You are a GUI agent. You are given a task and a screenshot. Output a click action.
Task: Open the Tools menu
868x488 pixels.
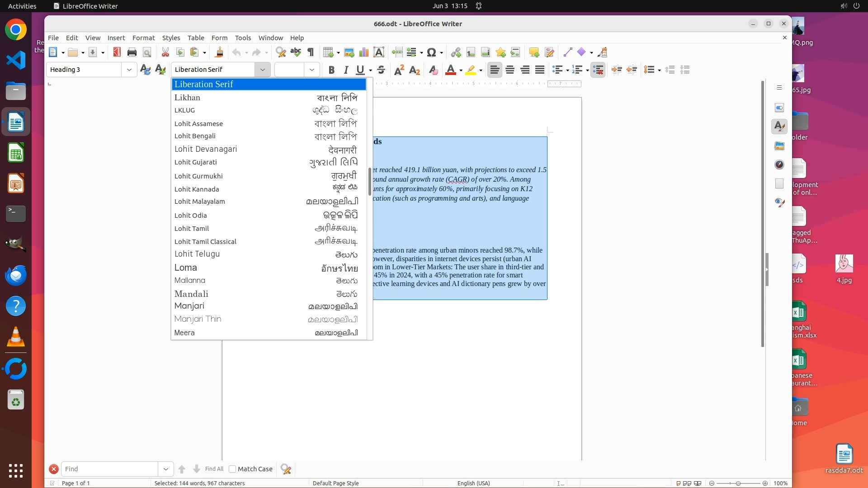pos(243,38)
